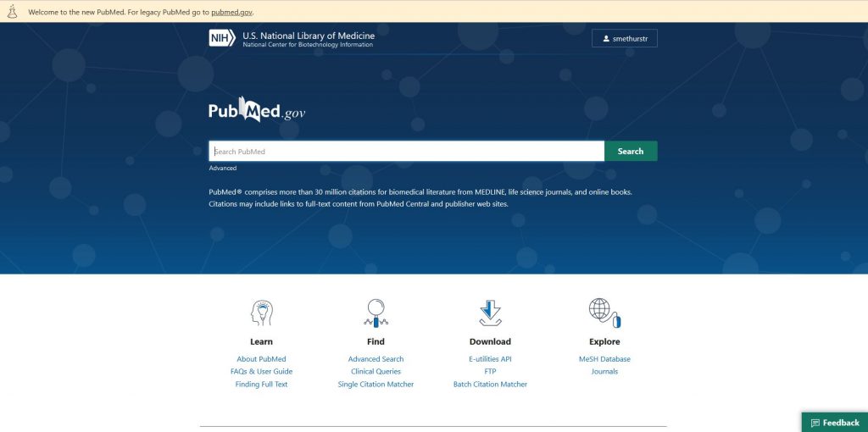Follow the pubmed.gov legacy link

click(x=232, y=12)
